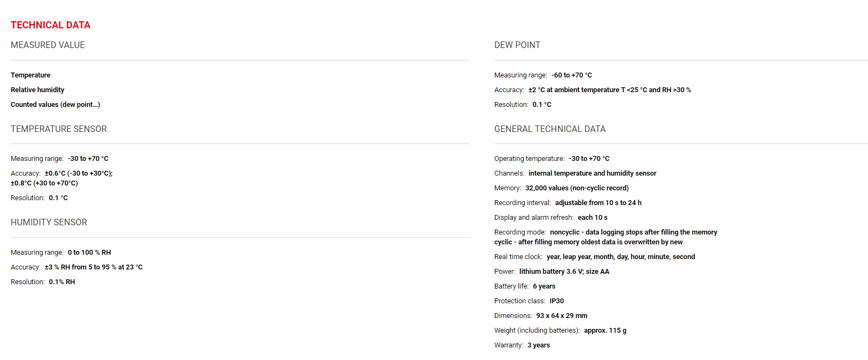Click humidity measuring range 0 to 100 % RH
The width and height of the screenshot is (868, 360).
[x=89, y=253]
